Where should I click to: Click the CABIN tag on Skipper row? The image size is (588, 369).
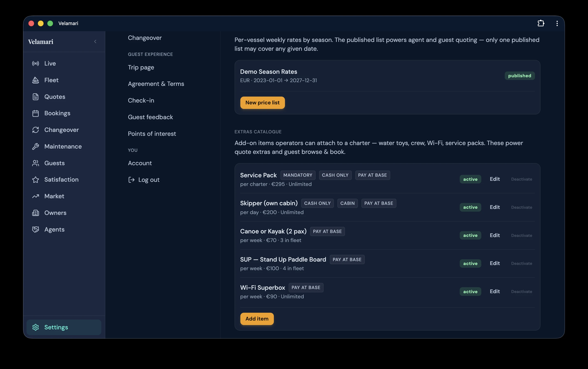pyautogui.click(x=347, y=203)
